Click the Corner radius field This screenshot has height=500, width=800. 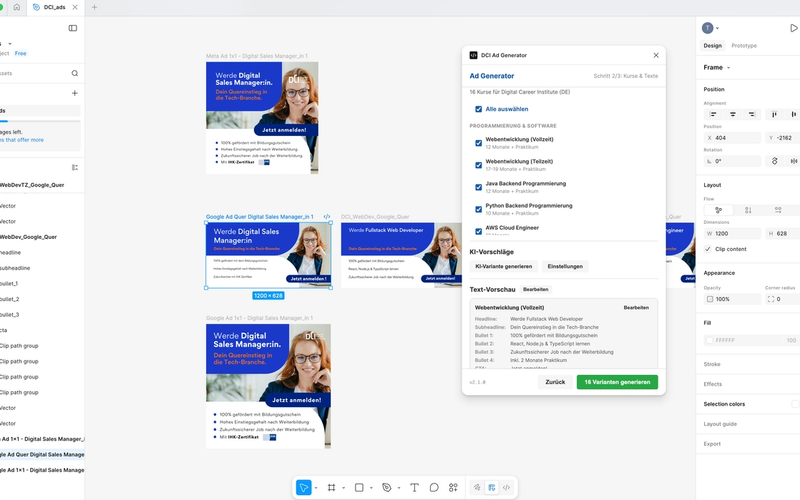pyautogui.click(x=782, y=299)
